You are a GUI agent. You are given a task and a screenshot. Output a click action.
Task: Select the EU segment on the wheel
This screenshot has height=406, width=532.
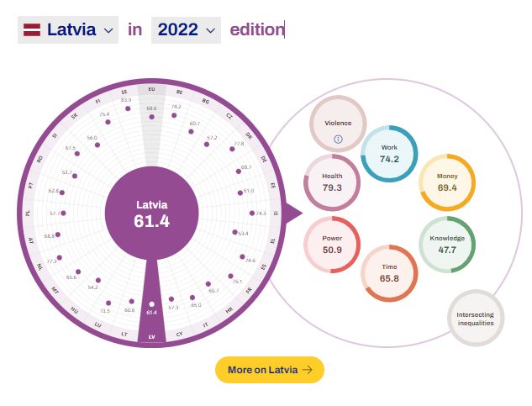151,88
